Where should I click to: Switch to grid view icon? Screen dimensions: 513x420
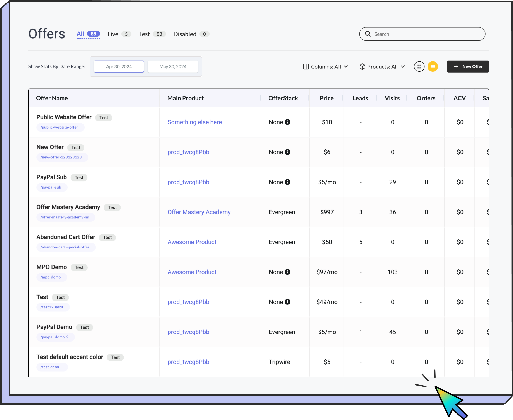click(419, 66)
